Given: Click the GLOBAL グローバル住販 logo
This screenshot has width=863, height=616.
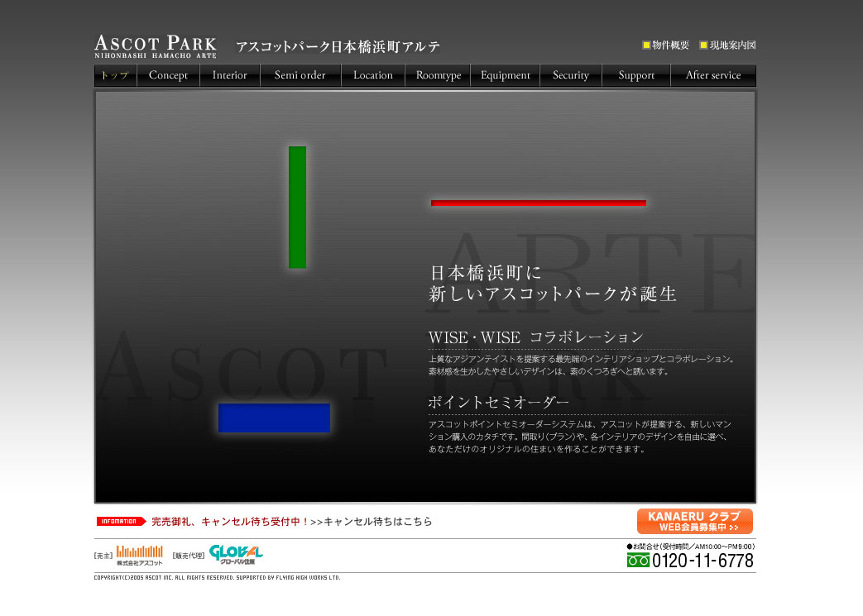Looking at the screenshot, I should 236,554.
